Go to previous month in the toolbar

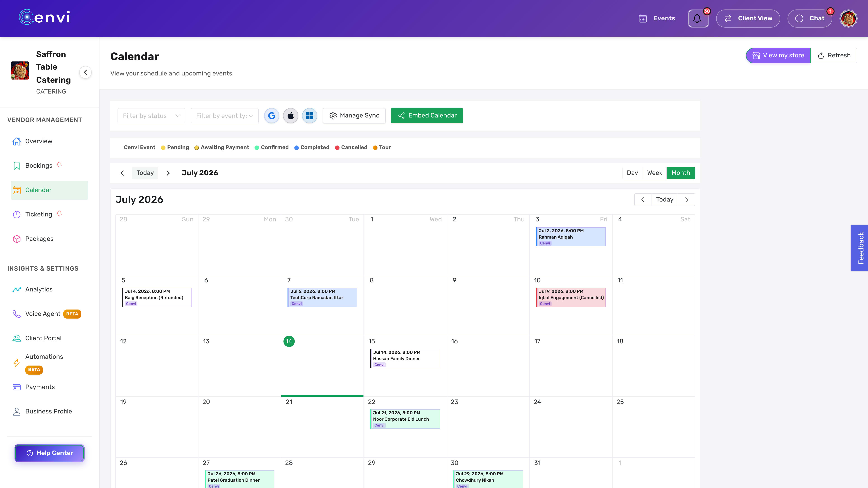tap(122, 173)
